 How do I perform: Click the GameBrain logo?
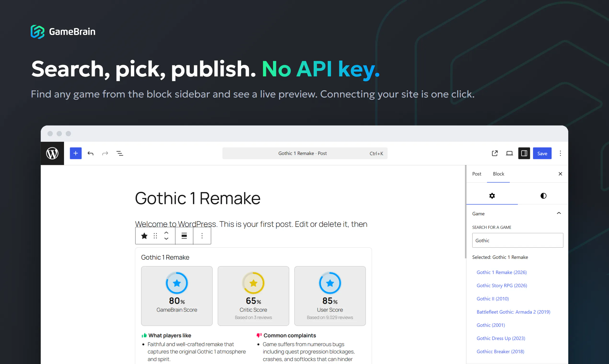pos(63,32)
